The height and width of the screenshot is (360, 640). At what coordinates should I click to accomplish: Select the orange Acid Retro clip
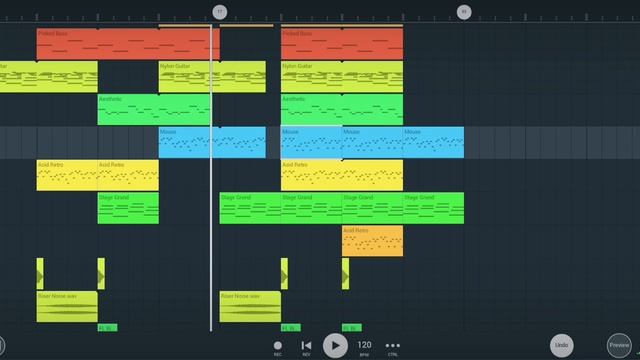point(372,241)
